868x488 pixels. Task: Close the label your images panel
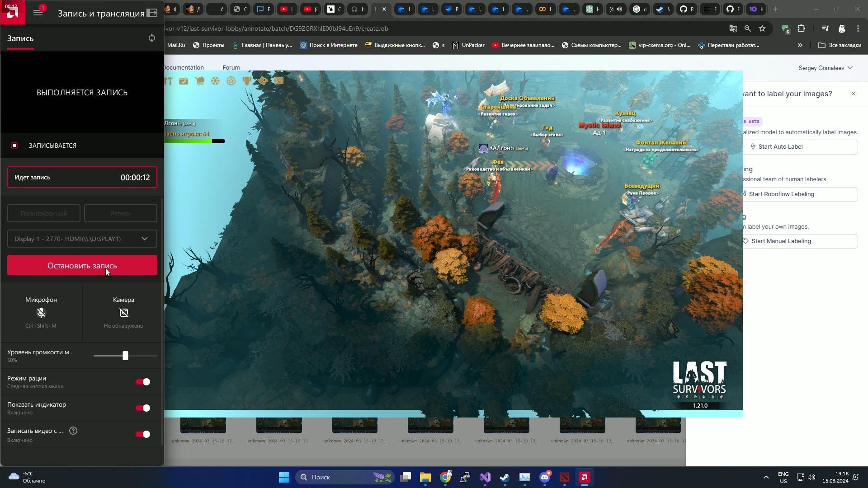tap(854, 94)
